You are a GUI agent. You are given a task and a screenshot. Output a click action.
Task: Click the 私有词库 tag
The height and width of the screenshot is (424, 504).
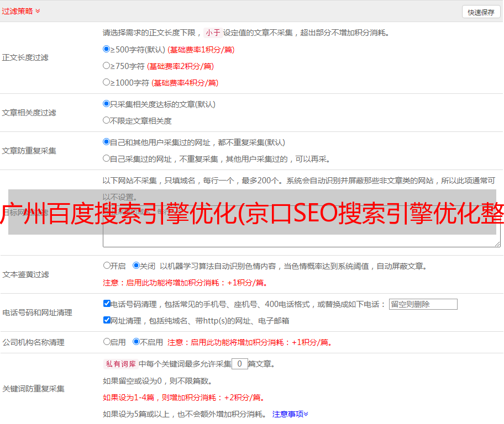pyautogui.click(x=121, y=364)
